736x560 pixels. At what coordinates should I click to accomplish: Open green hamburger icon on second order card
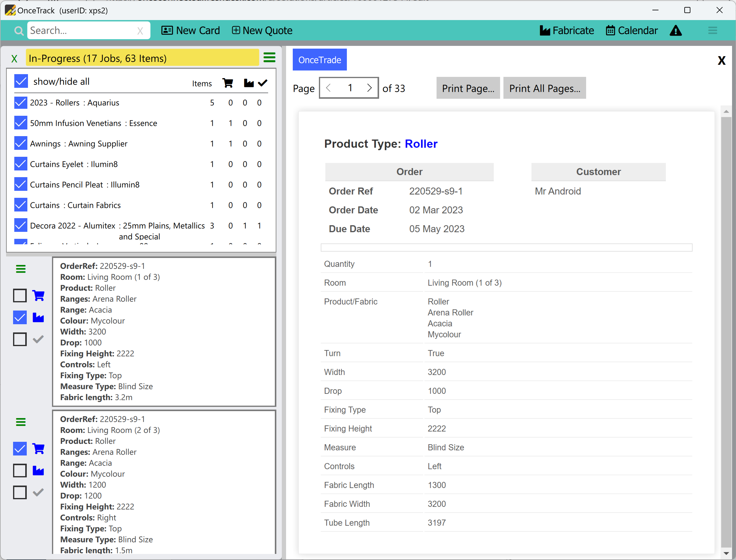(x=21, y=422)
